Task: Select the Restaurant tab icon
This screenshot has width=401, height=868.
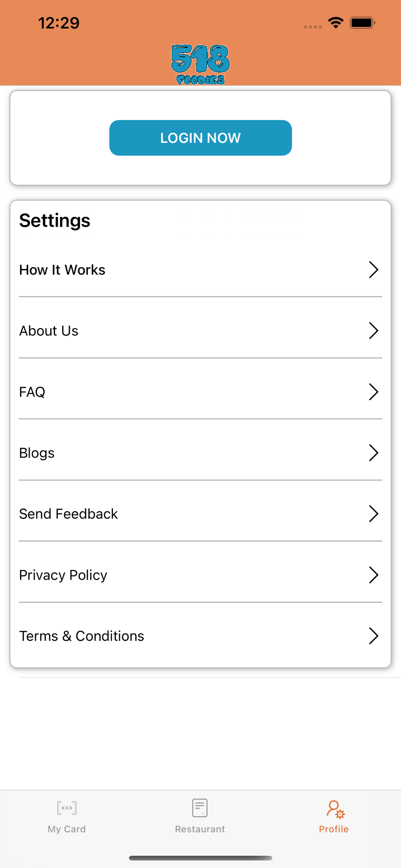Action: pos(200,808)
